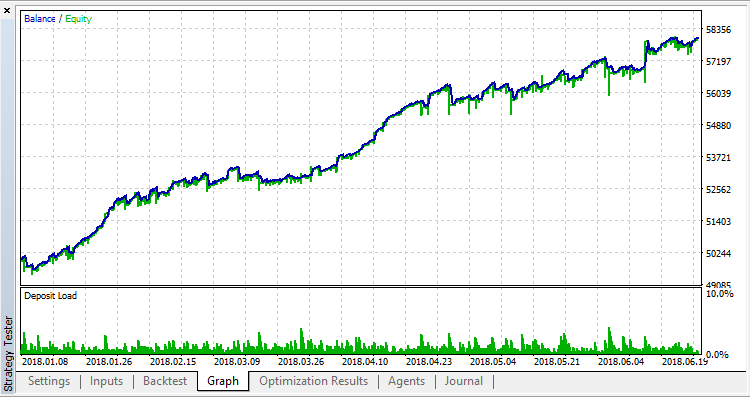750x398 pixels.
Task: Click the 2018.01.26 date label
Action: [109, 362]
